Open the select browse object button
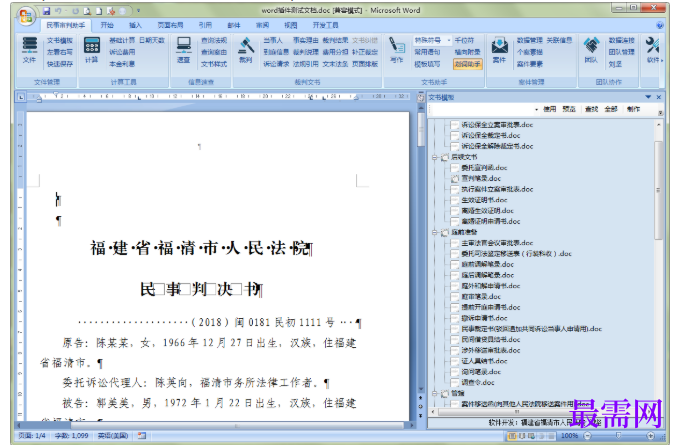Viewport: 681px width, 445px height. point(420,407)
